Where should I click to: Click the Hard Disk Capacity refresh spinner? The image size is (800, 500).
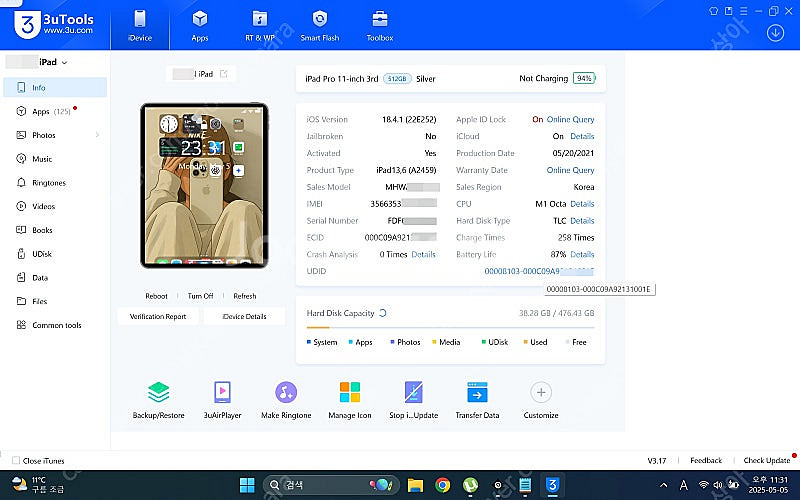pyautogui.click(x=383, y=313)
